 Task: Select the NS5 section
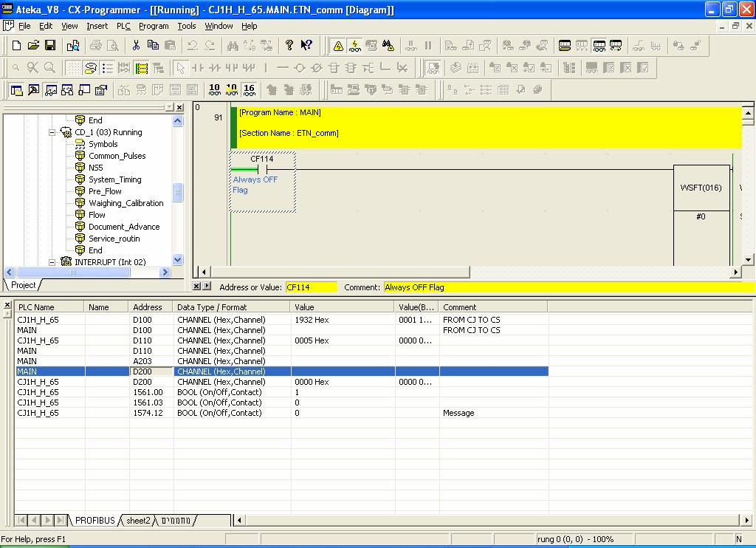[x=95, y=168]
